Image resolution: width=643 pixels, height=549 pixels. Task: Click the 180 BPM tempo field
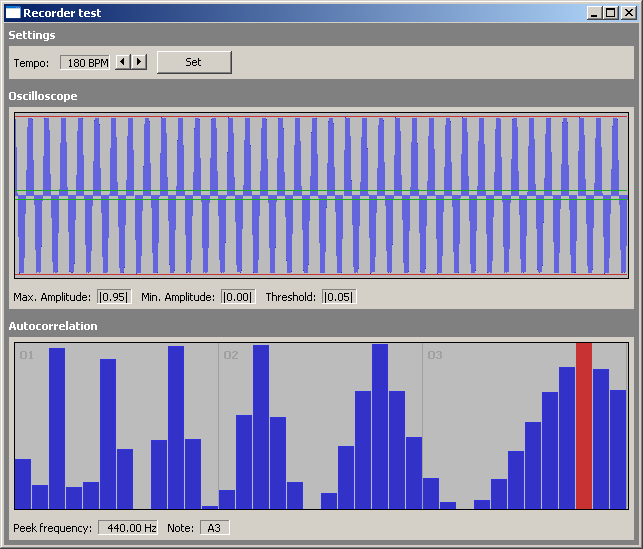pos(86,62)
